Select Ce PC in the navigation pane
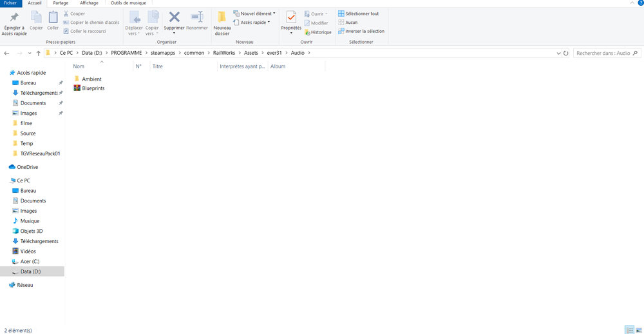Screen dimensions: 644x334 (19, 181)
